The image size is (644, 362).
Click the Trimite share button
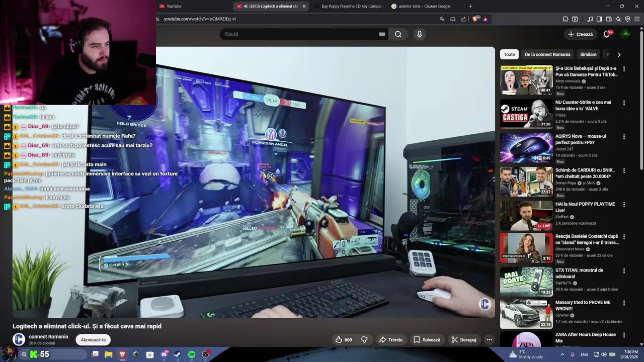pos(391,340)
